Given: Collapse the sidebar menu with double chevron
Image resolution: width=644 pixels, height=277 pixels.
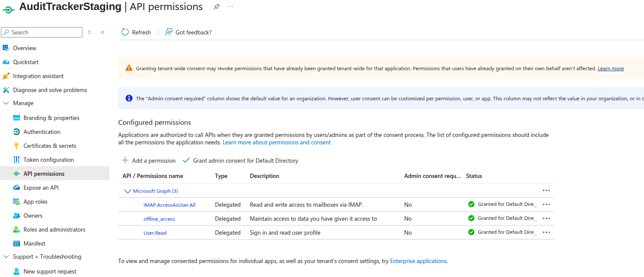Looking at the screenshot, I should (x=102, y=32).
